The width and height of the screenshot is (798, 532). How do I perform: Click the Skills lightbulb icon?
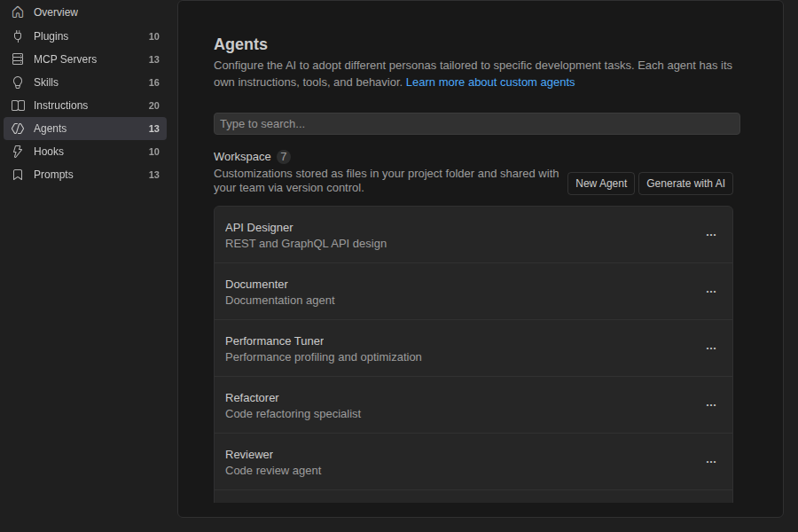(x=18, y=82)
